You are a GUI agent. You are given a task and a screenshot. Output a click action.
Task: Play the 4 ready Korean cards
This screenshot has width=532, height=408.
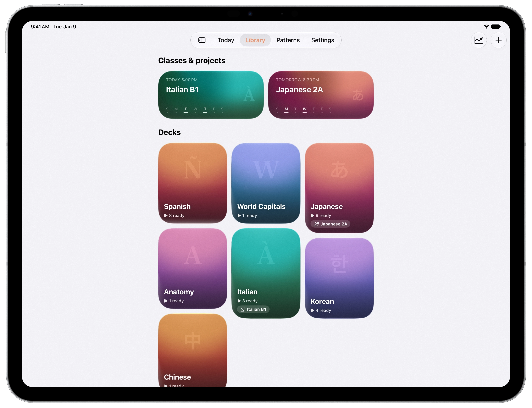[321, 310]
